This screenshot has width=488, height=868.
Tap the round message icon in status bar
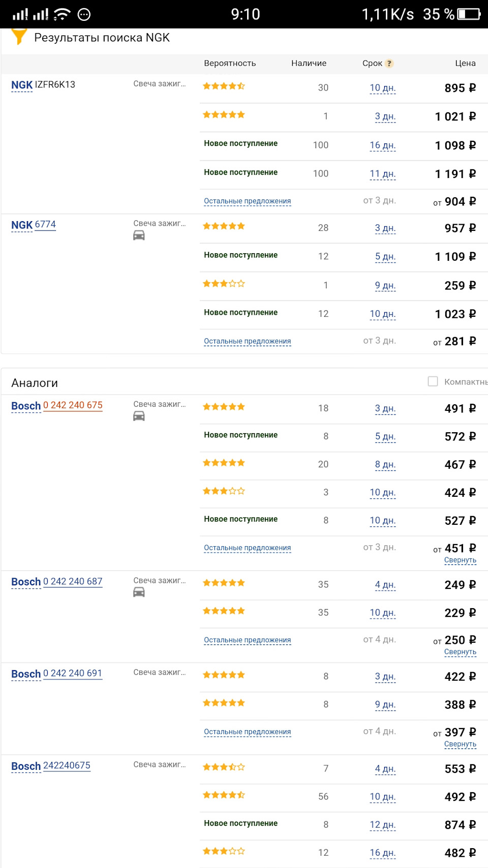point(84,14)
